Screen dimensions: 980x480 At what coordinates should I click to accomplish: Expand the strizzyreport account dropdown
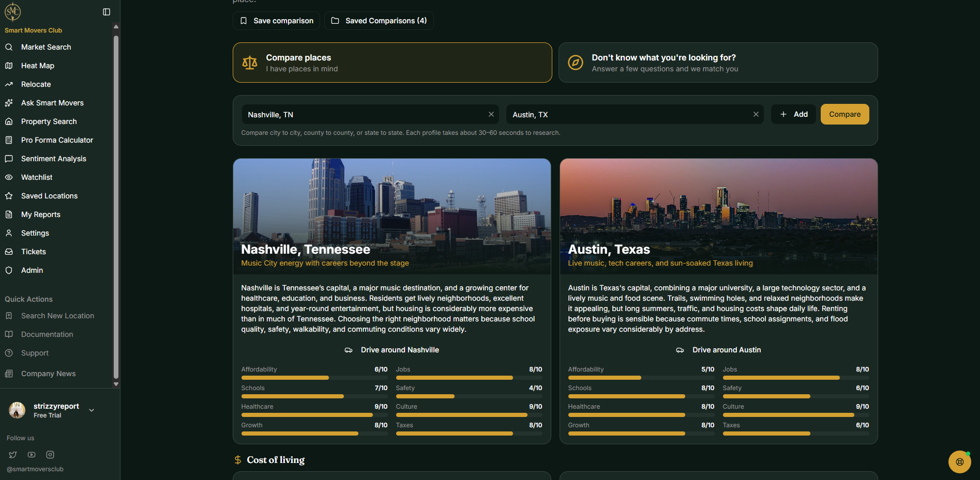click(x=92, y=410)
